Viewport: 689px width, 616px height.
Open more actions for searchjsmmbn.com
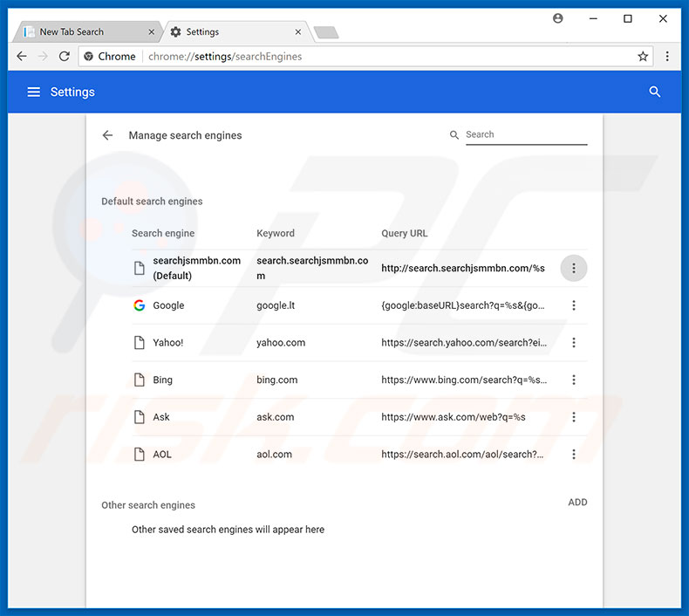click(573, 268)
